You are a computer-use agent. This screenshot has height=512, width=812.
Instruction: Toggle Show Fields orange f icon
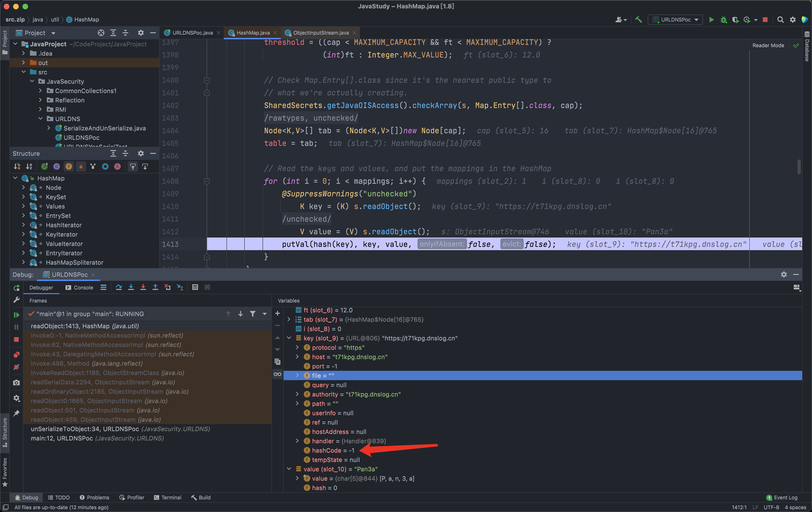tap(69, 166)
